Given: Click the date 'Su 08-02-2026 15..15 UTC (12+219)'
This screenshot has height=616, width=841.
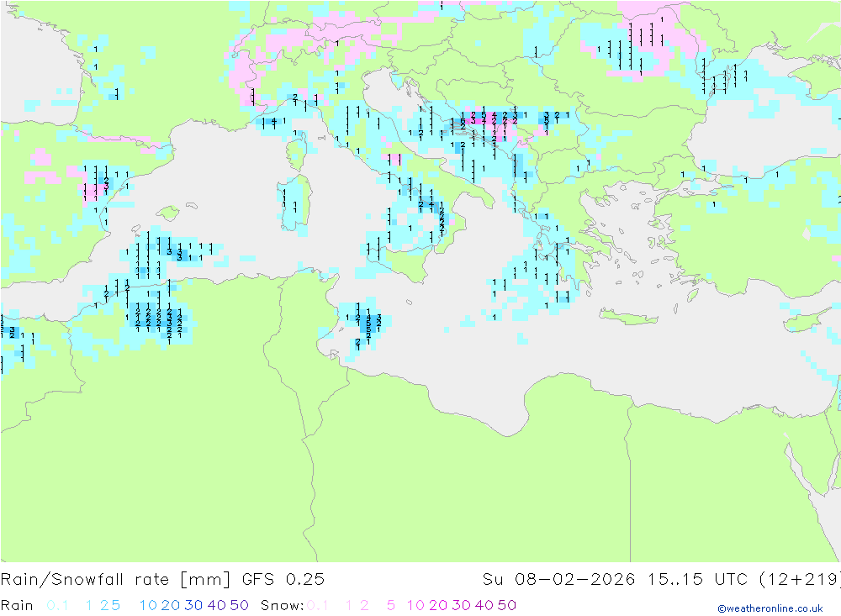Looking at the screenshot, I should pyautogui.click(x=661, y=580).
